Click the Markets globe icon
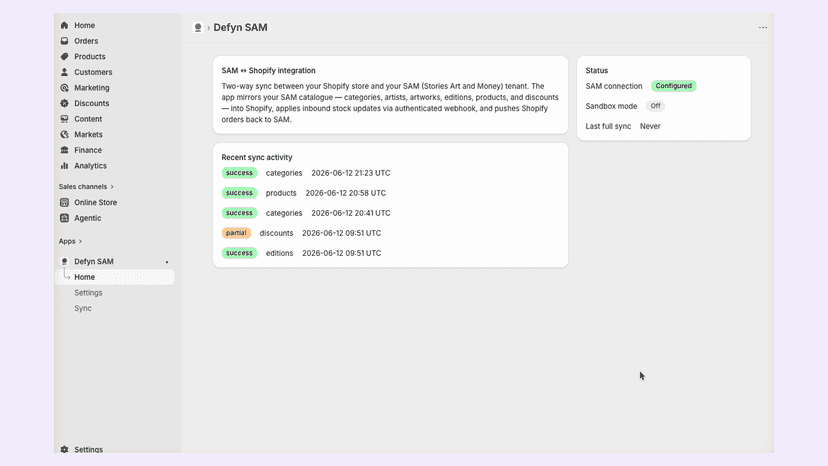This screenshot has height=466, width=828. (64, 134)
